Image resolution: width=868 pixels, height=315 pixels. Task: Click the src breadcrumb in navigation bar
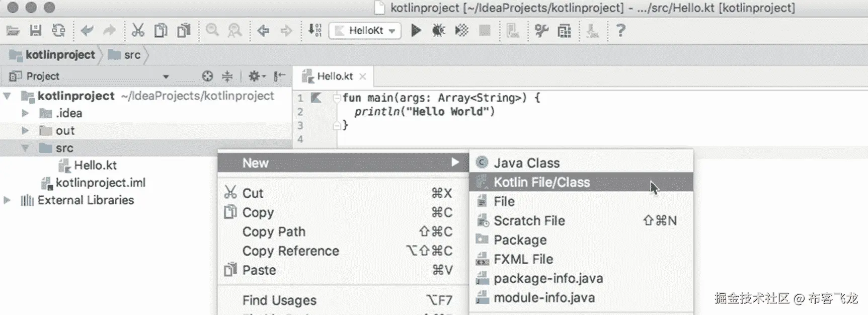coord(132,55)
